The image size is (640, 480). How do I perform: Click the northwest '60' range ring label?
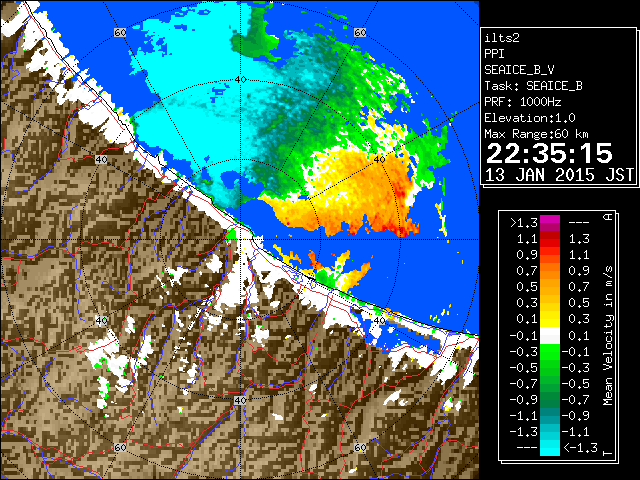pyautogui.click(x=120, y=33)
